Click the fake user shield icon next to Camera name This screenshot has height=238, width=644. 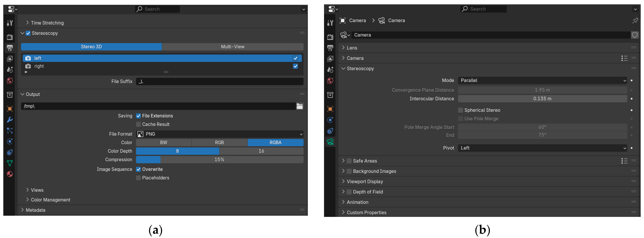coord(635,35)
